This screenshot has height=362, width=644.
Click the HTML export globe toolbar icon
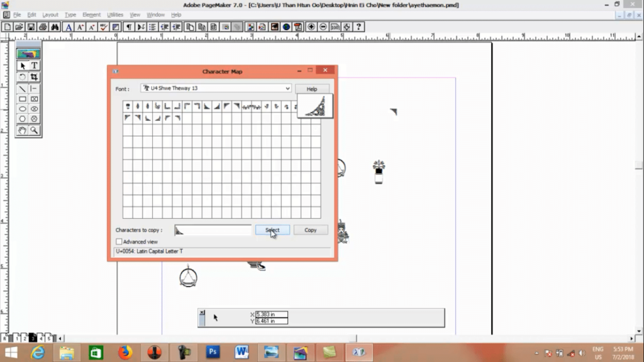click(286, 27)
